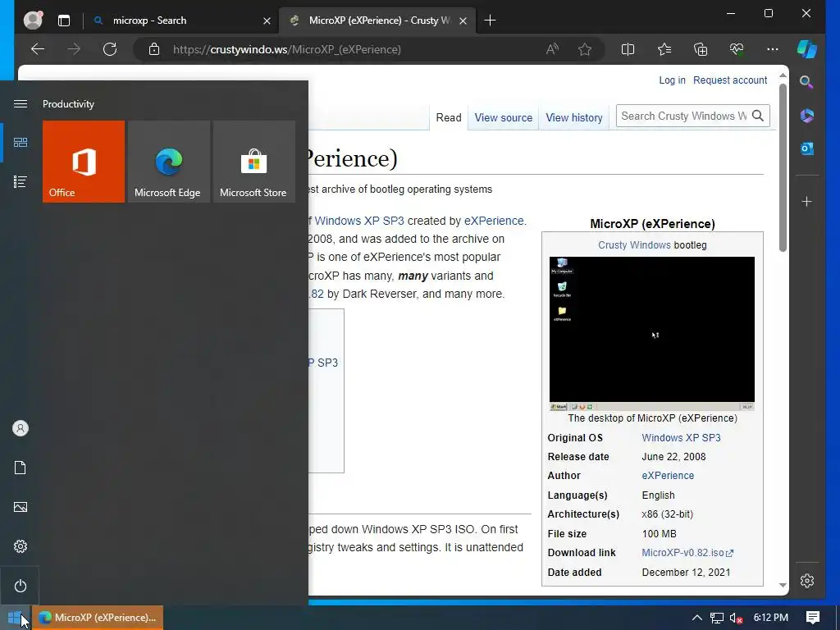This screenshot has height=630, width=840.
Task: Open the Favorites list icon
Action: coord(664,49)
